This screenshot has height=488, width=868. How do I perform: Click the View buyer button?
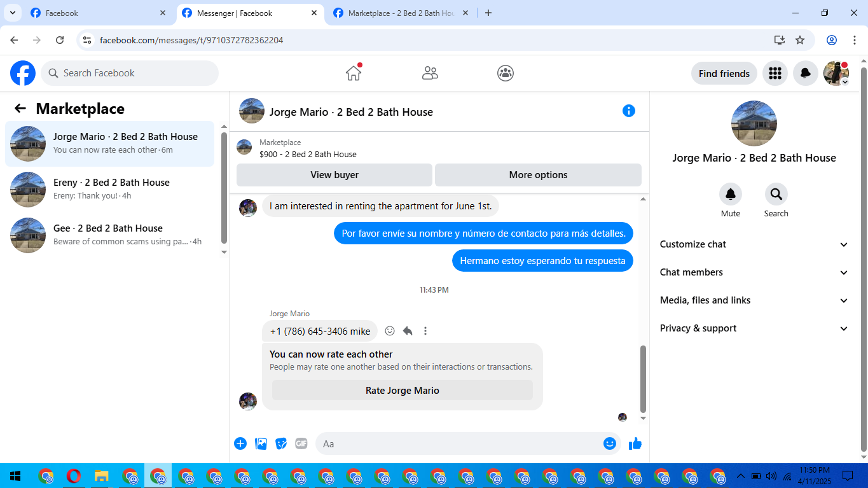pos(334,175)
